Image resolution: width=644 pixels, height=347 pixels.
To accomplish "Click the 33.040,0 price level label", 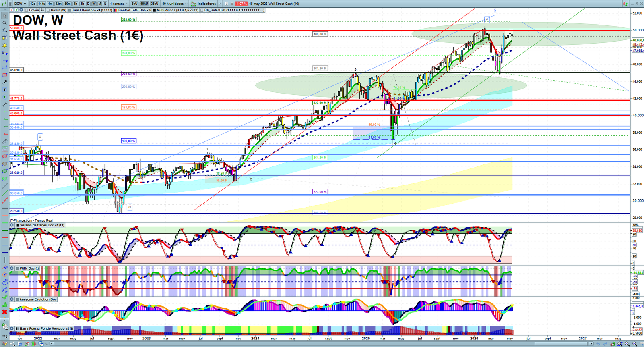I will click(x=16, y=172).
